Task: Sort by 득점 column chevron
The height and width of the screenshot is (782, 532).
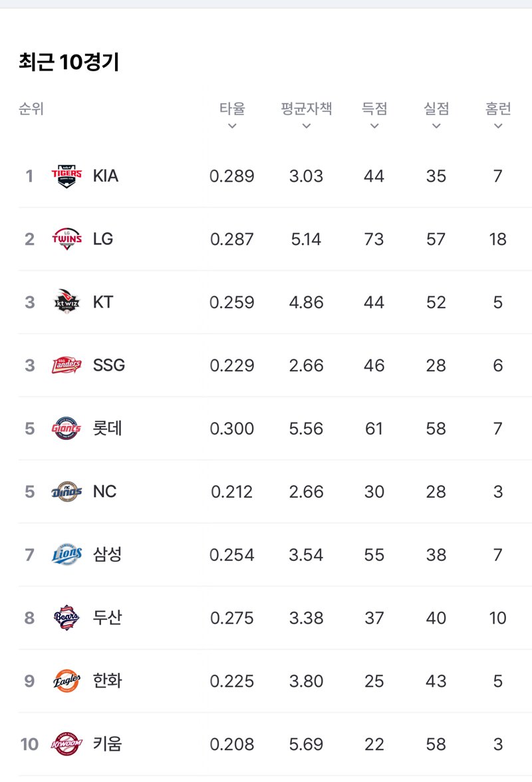Action: [x=374, y=126]
